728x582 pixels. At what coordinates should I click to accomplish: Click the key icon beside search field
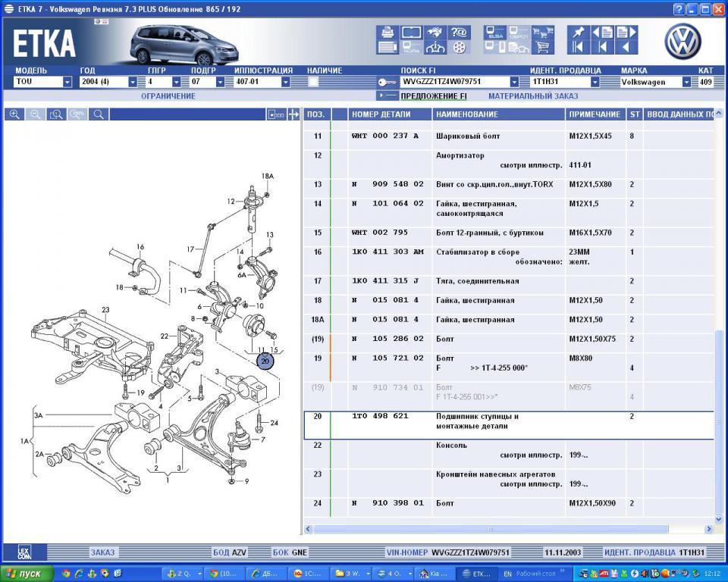pyautogui.click(x=386, y=83)
